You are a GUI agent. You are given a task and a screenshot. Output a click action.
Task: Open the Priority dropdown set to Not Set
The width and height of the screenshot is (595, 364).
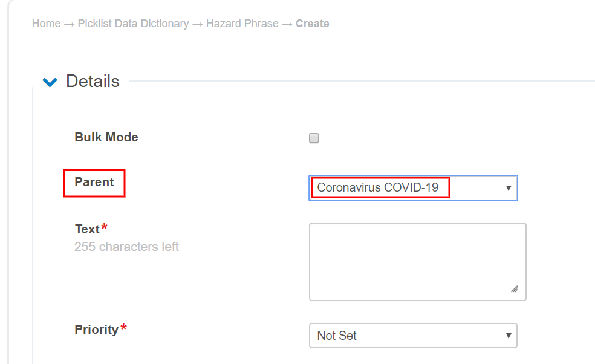(405, 336)
